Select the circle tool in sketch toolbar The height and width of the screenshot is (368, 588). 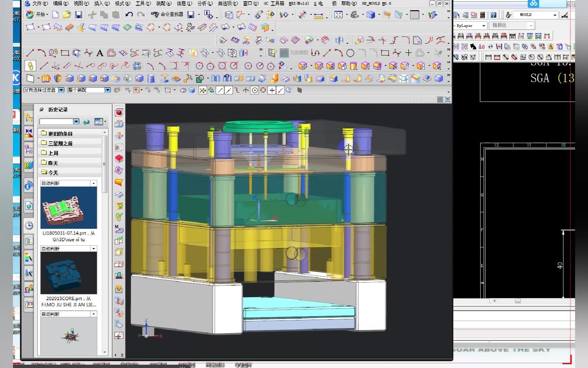click(350, 53)
